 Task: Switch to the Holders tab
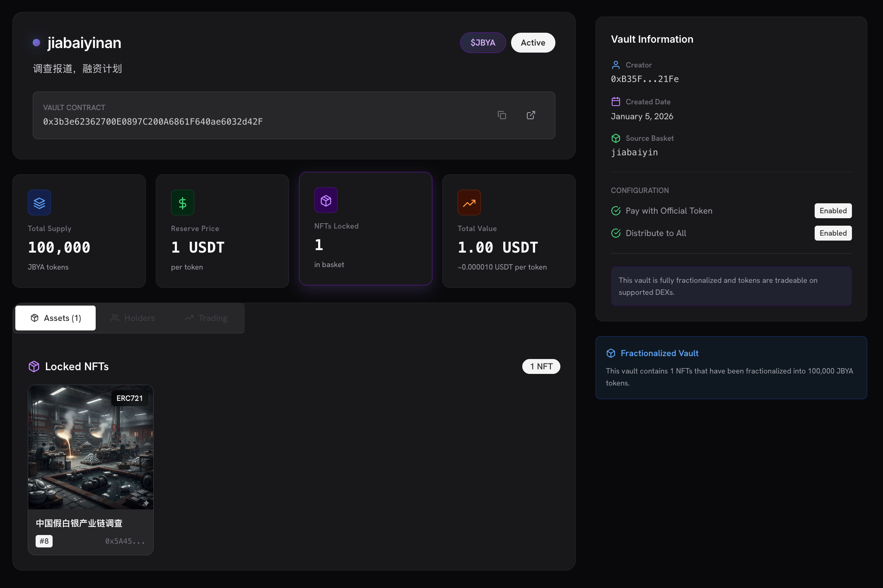pos(133,318)
